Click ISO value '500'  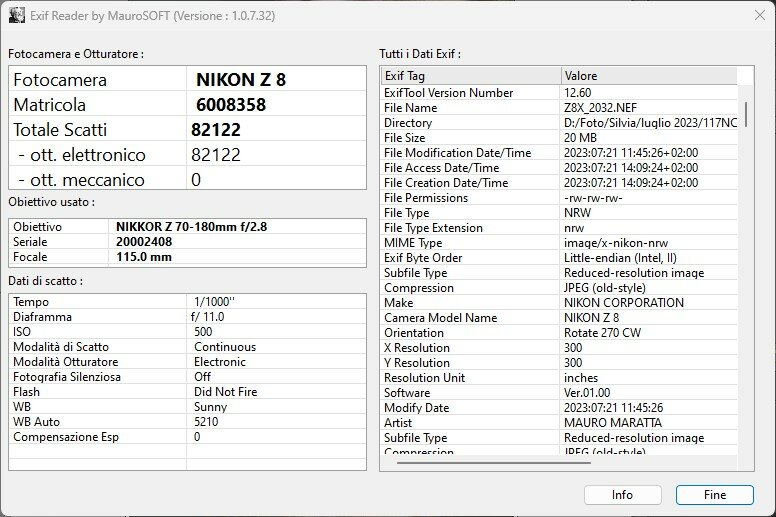(x=203, y=331)
